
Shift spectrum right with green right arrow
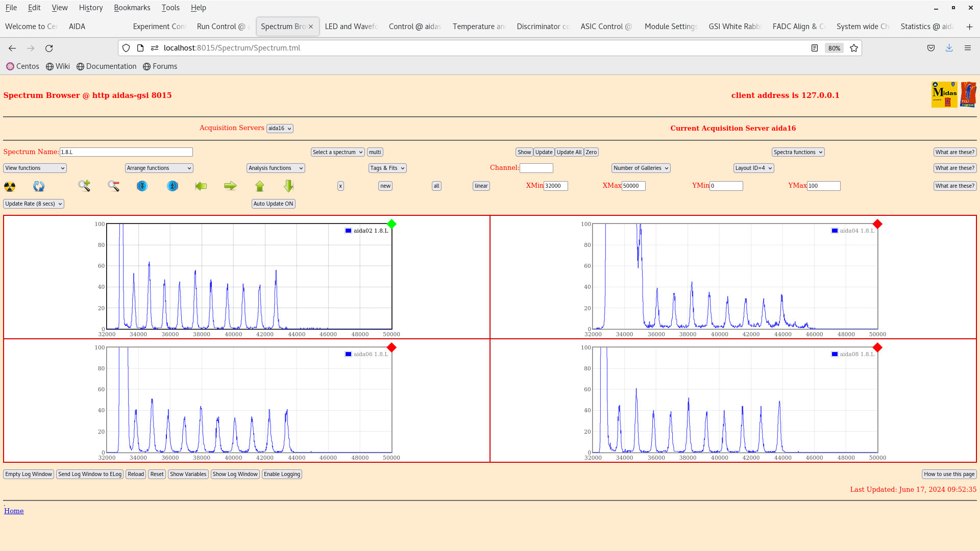(x=230, y=186)
